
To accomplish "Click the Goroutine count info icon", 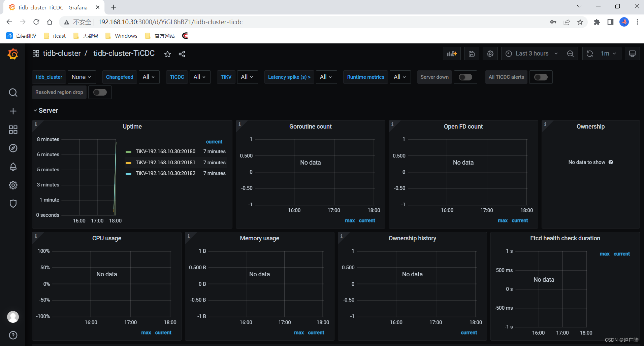I will coord(239,124).
